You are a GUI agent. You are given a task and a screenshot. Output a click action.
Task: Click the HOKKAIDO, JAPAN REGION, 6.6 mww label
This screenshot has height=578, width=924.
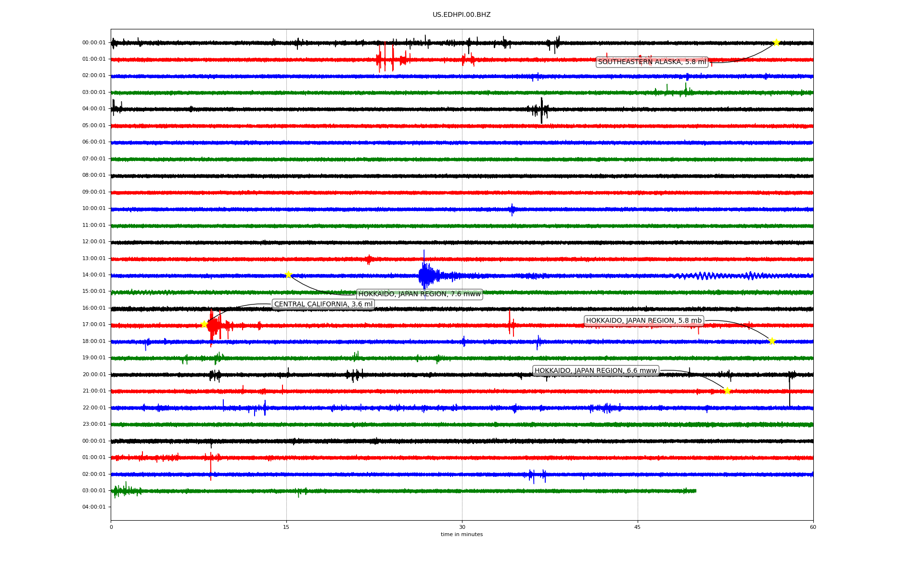point(595,370)
